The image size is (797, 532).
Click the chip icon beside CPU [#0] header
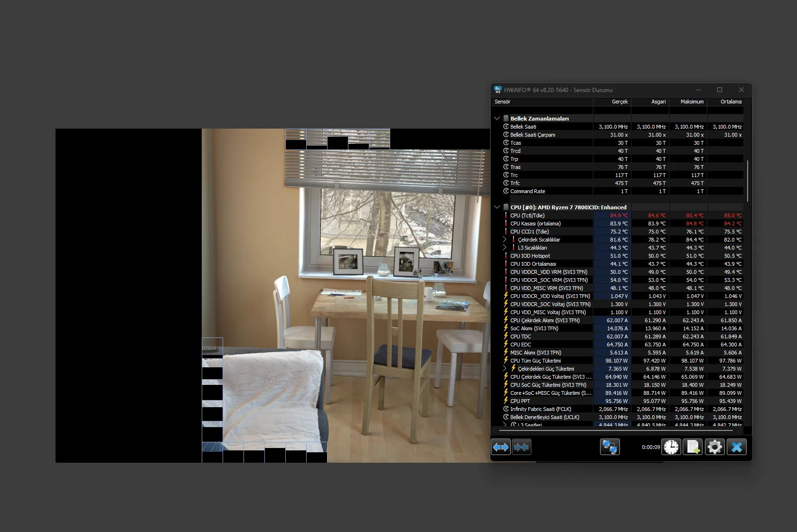coord(506,207)
